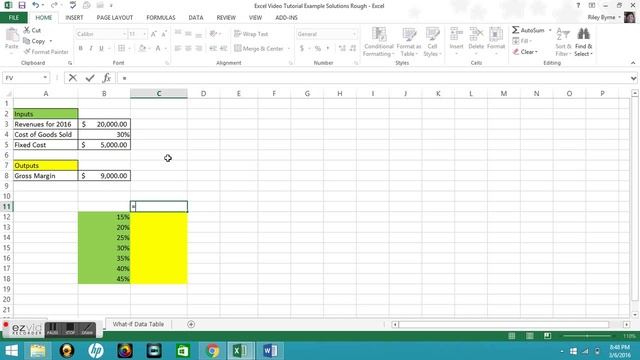640x360 pixels.
Task: Open Format as Table gallery
Action: pyautogui.click(x=409, y=42)
